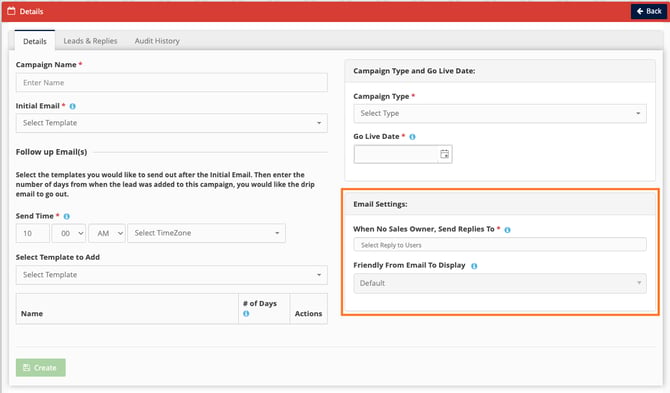Show info tooltip for Initial Email
This screenshot has width=670, height=393.
73,106
